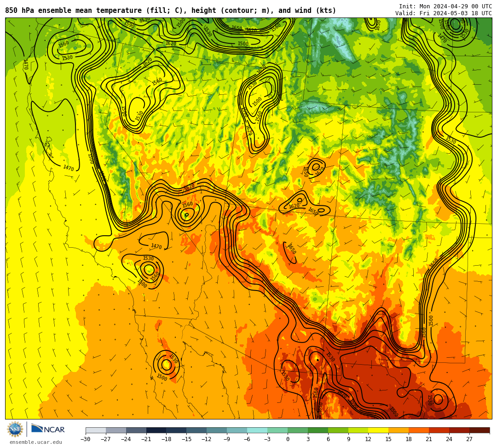Click the NCAR logo

[x=48, y=429]
